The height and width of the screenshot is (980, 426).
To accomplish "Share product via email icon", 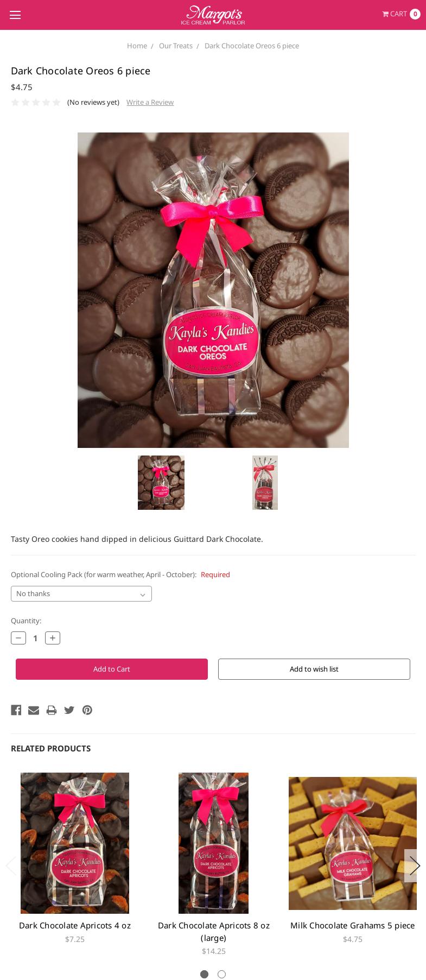I will [34, 710].
